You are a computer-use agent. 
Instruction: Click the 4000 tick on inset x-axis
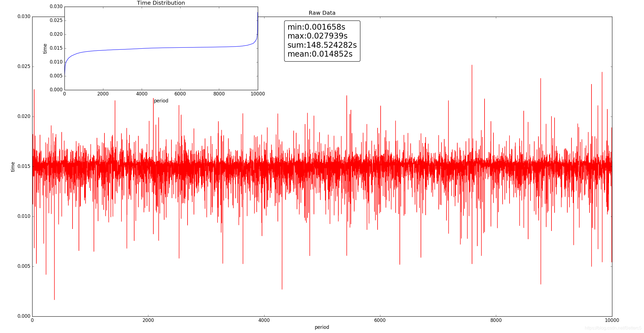142,94
